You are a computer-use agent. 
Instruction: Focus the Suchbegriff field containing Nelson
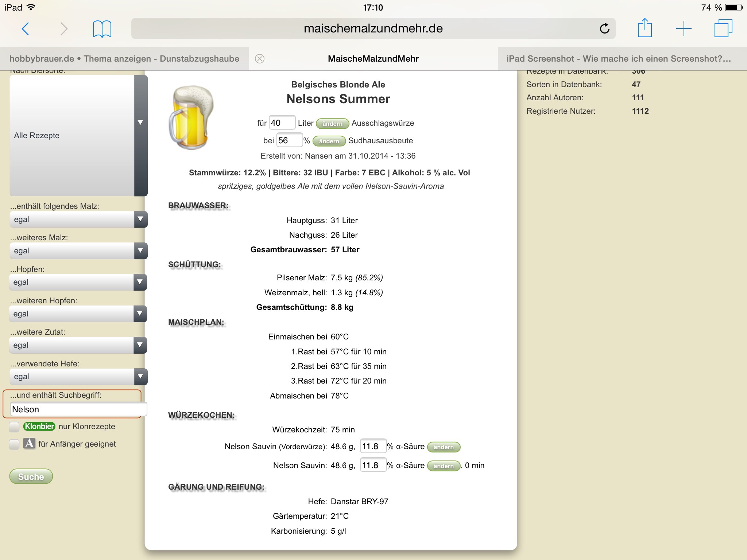pos(78,409)
